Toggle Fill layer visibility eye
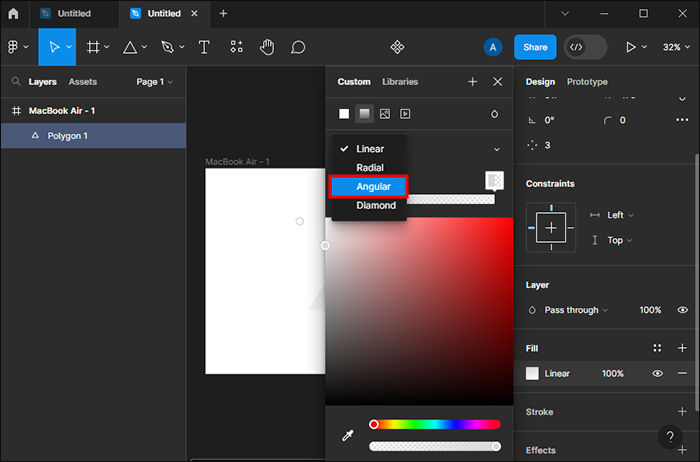 click(x=658, y=373)
